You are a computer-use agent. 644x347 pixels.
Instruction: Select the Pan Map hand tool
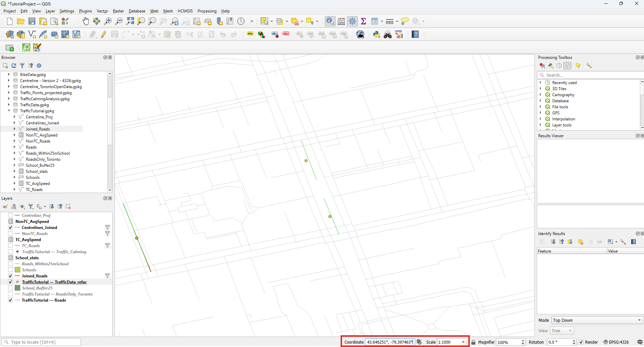click(x=86, y=21)
